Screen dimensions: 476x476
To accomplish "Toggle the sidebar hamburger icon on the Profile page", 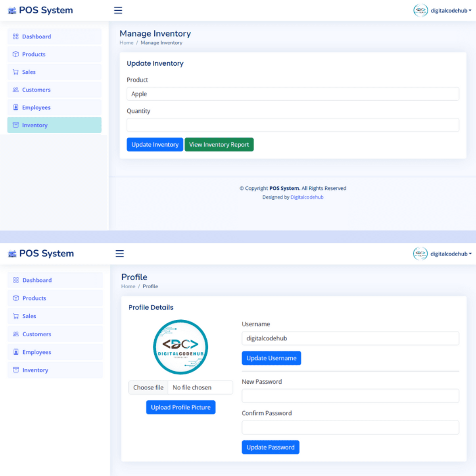I will pos(119,253).
